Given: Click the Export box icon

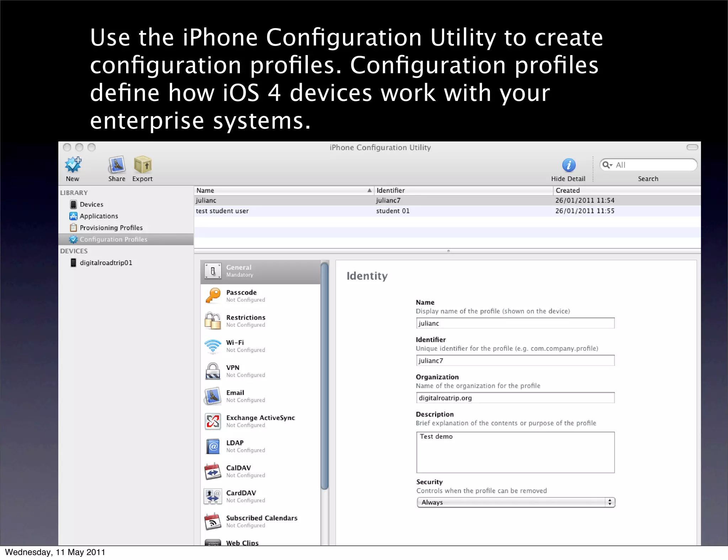Looking at the screenshot, I should pos(143,165).
